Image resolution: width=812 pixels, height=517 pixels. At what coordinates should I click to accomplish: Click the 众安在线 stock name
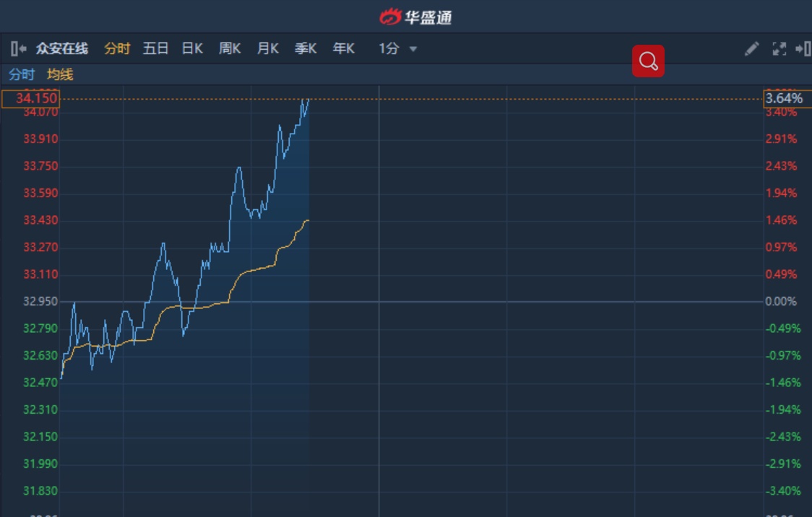[62, 48]
